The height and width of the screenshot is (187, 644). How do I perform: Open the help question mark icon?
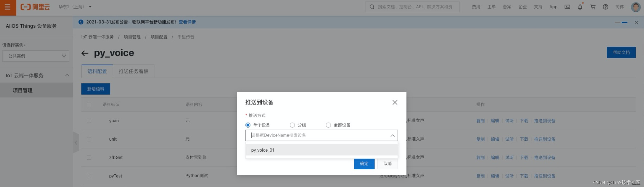pyautogui.click(x=605, y=7)
